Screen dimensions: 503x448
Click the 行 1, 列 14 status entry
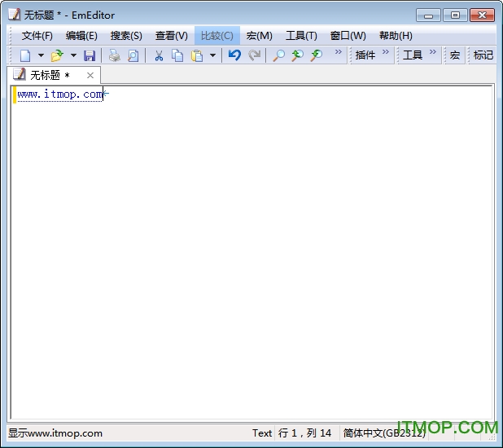tap(304, 433)
